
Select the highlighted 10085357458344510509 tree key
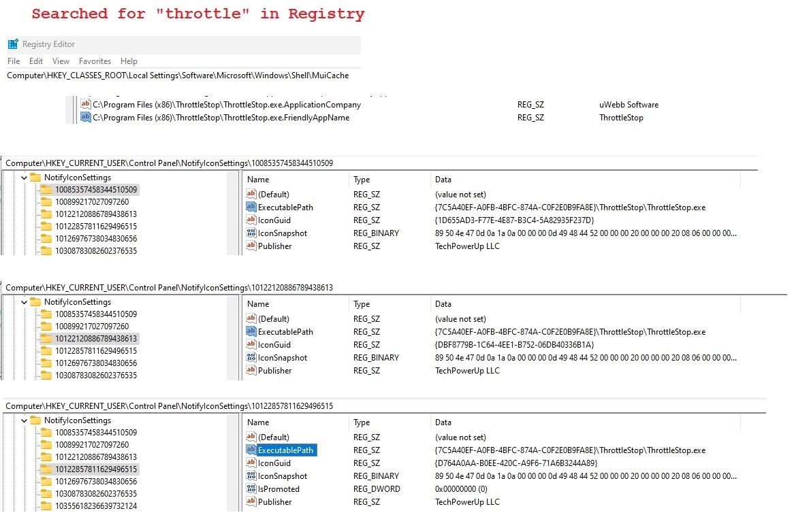(x=96, y=190)
